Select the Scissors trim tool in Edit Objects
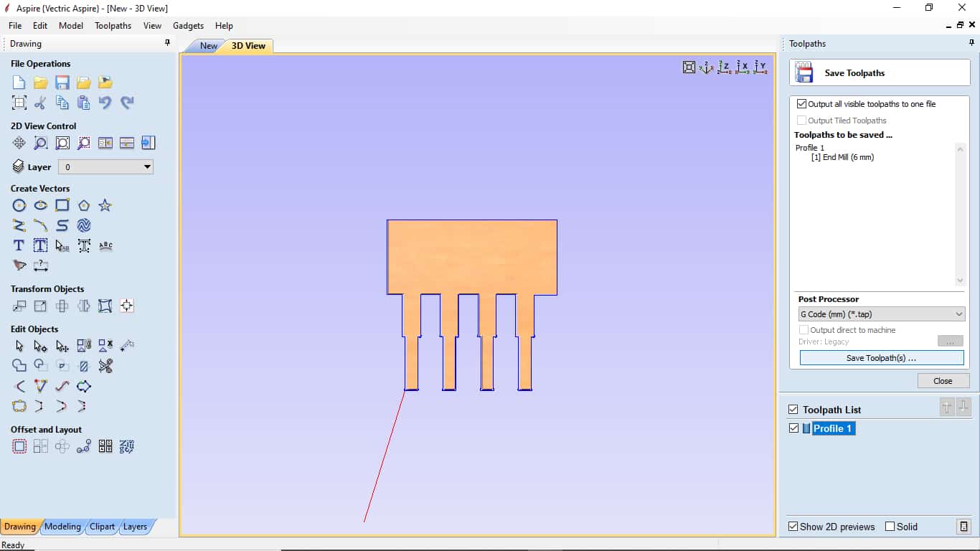Viewport: 980px width, 551px height. 105,366
